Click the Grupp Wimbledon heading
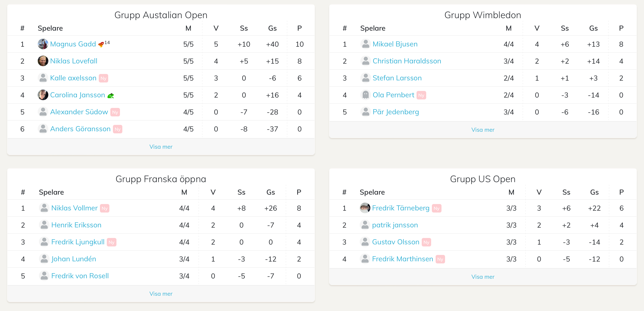The image size is (644, 311). [483, 15]
